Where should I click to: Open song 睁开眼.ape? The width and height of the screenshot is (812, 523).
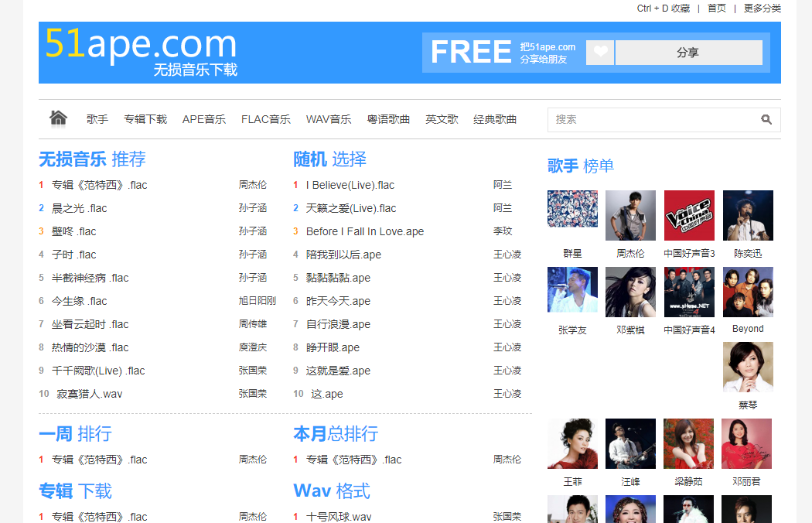point(333,348)
